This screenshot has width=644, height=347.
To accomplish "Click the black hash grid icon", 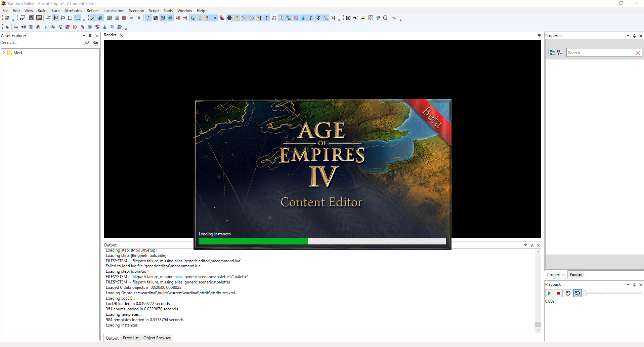I will [x=132, y=18].
